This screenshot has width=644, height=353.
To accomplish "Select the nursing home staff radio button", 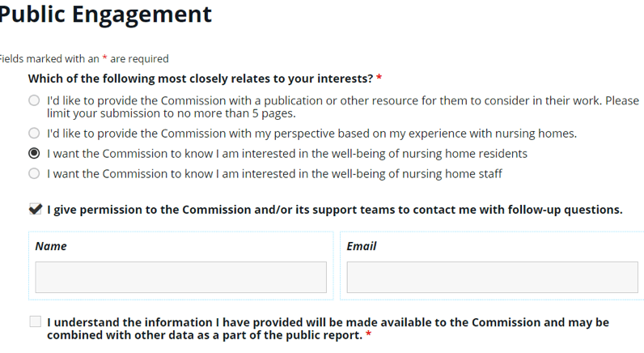I will click(x=34, y=173).
